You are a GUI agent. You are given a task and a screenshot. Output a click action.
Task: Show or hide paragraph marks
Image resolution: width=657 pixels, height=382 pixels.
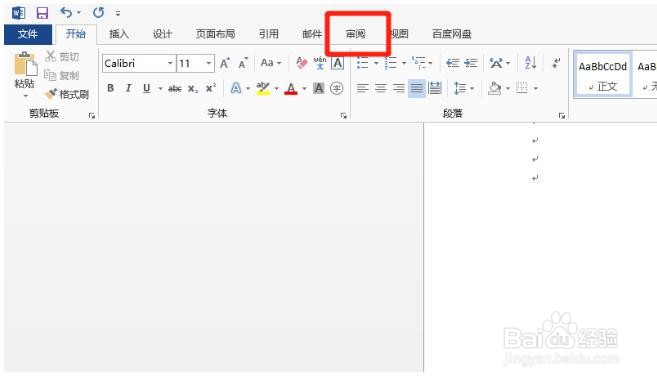click(556, 63)
